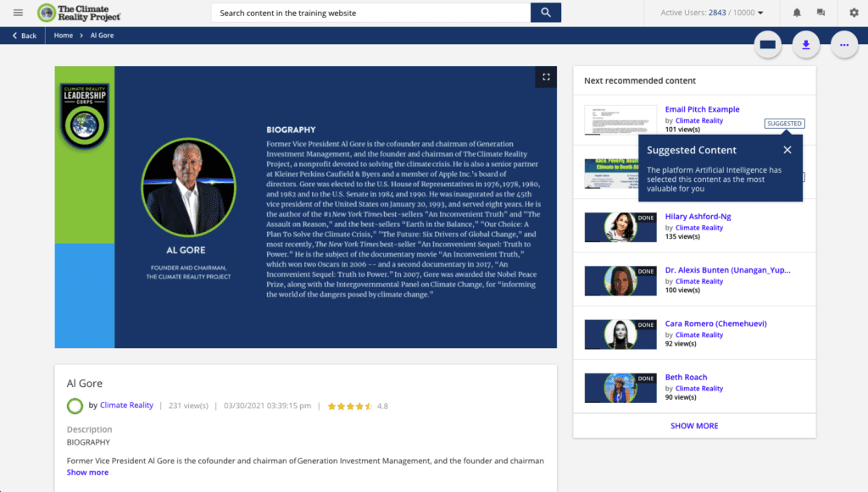Viewport: 868px width, 492px height.
Task: Click the Climate Reality Project logo
Action: point(79,13)
